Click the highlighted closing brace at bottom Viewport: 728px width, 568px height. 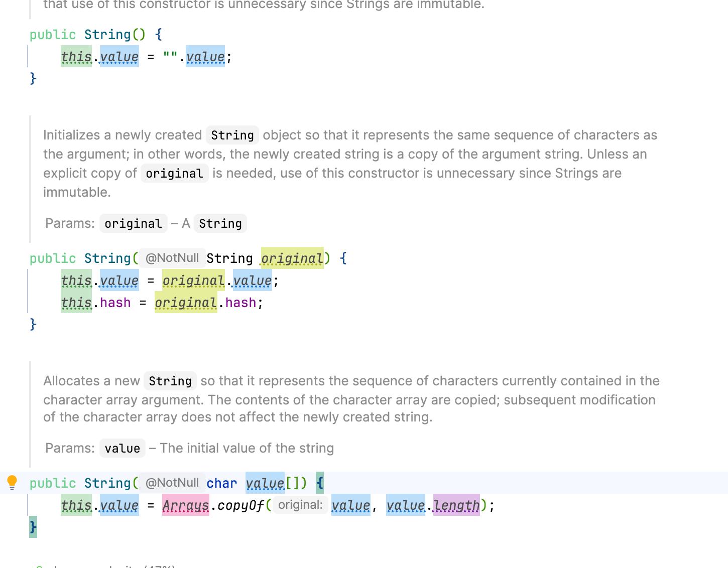[33, 527]
